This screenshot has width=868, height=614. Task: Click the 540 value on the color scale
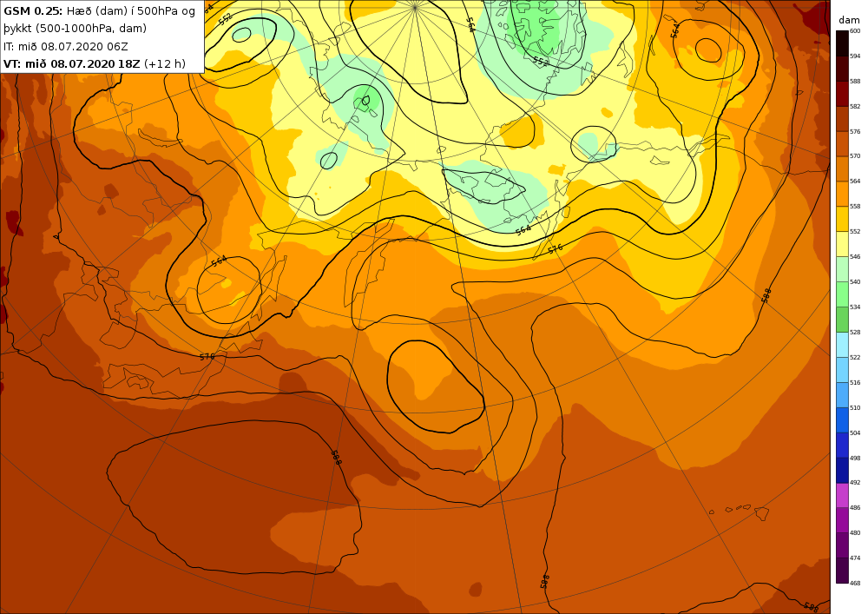[855, 281]
